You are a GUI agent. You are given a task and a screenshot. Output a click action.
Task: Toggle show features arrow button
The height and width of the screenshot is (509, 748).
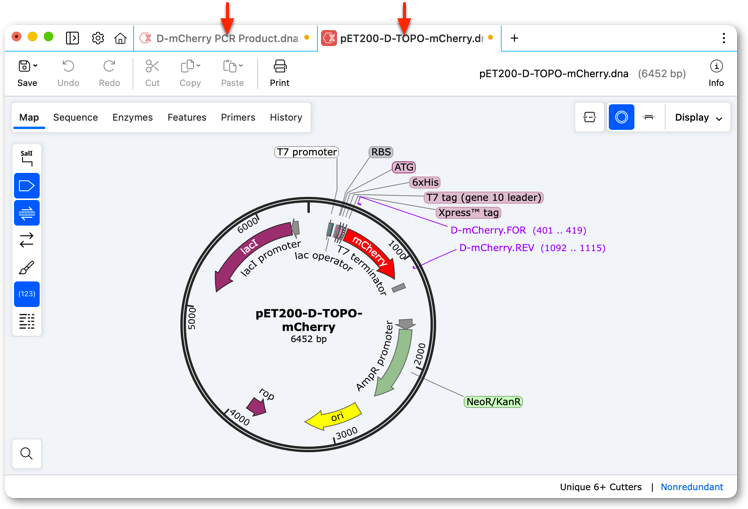tap(27, 186)
